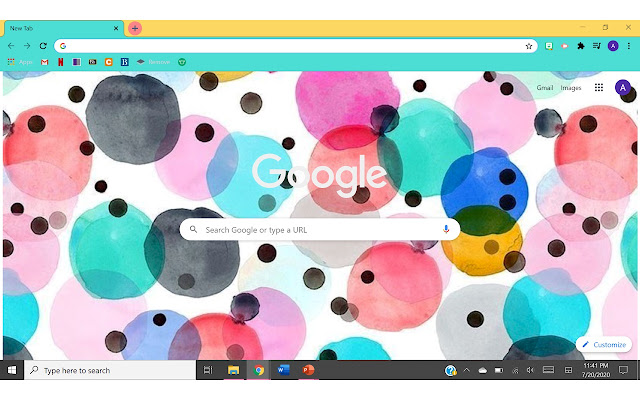640x400 pixels.
Task: Open the Apps bookmarks shortcut
Action: pos(20,62)
